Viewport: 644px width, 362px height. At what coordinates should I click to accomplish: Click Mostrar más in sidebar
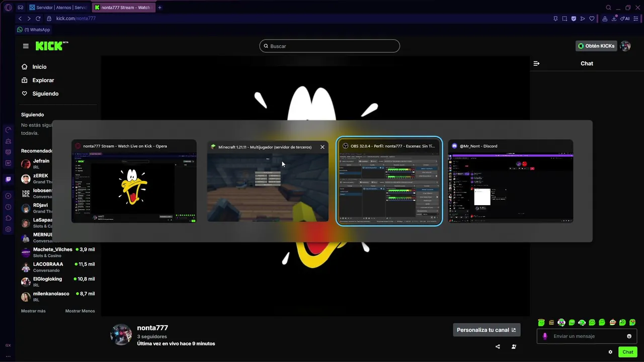(33, 311)
